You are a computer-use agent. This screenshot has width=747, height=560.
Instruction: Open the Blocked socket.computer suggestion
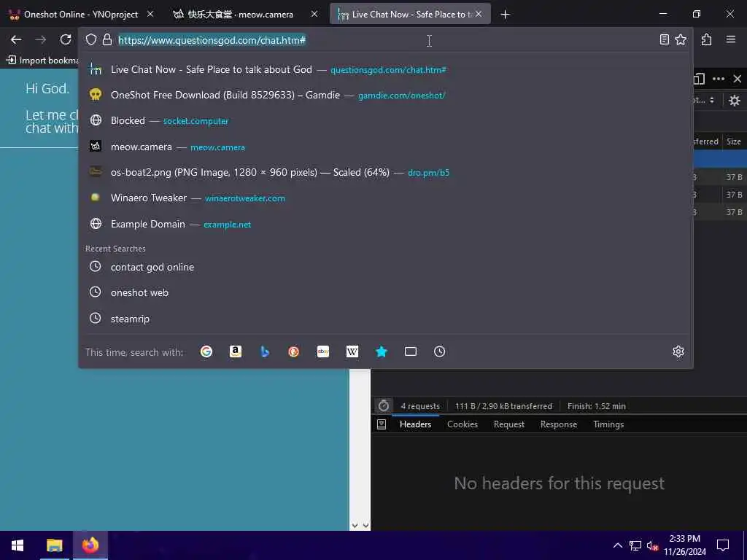pyautogui.click(x=385, y=121)
